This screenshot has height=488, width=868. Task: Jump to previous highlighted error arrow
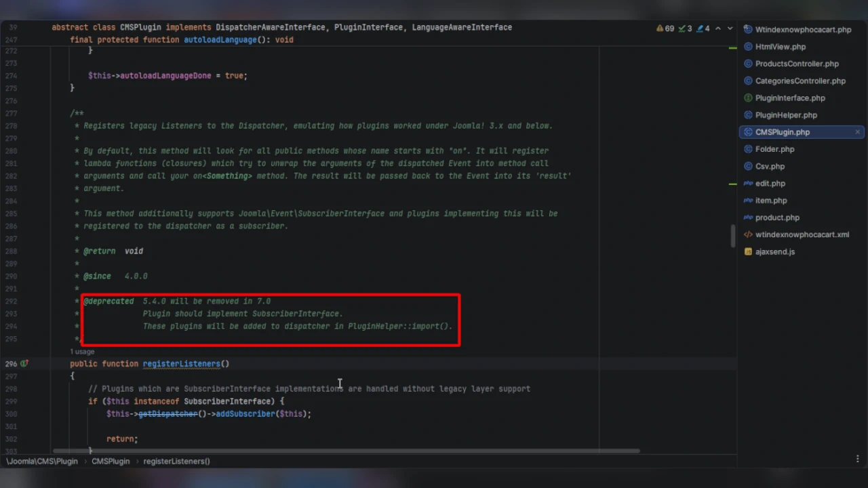(x=718, y=28)
